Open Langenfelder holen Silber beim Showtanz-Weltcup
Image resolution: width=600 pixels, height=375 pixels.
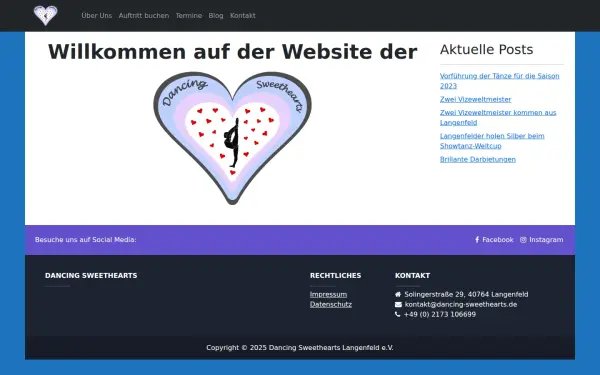coord(492,141)
